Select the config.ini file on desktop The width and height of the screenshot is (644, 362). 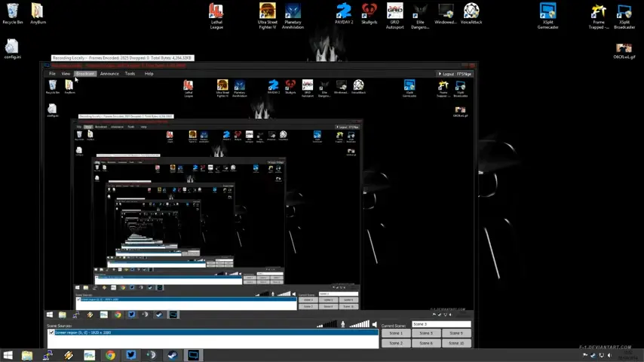(12, 49)
